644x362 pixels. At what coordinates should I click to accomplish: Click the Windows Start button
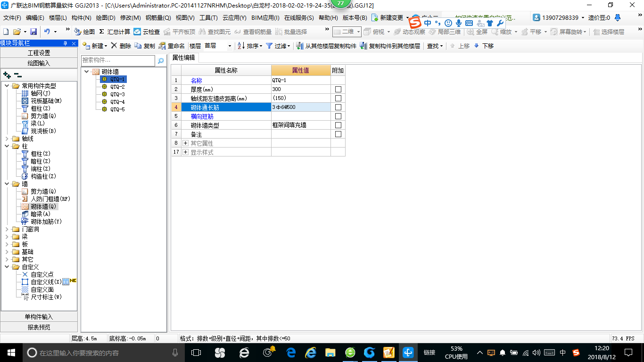click(11, 352)
